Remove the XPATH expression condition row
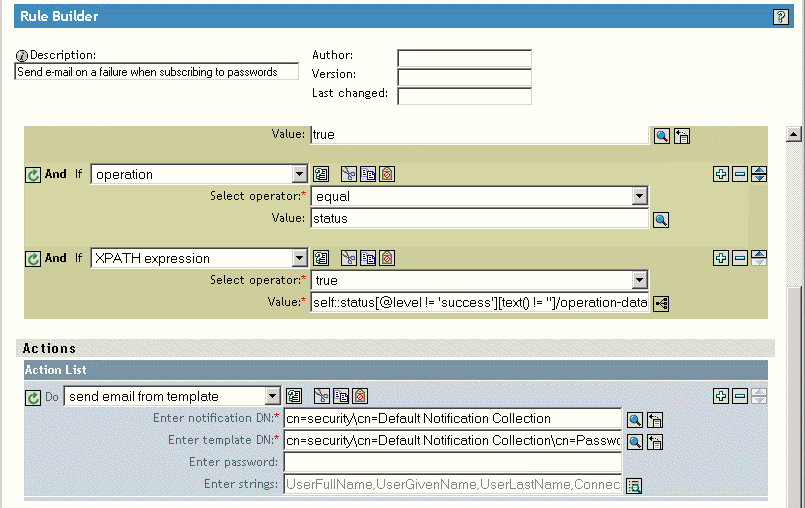This screenshot has width=805, height=508. click(x=740, y=258)
